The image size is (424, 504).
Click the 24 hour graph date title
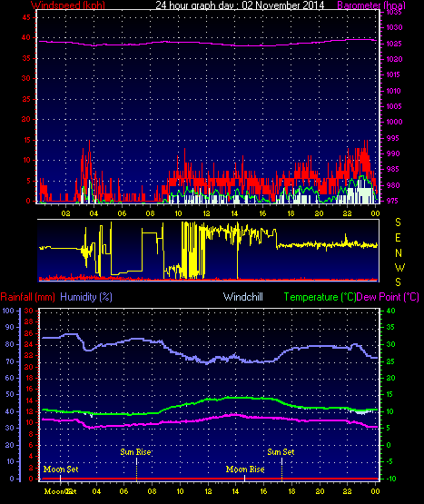tap(240, 5)
